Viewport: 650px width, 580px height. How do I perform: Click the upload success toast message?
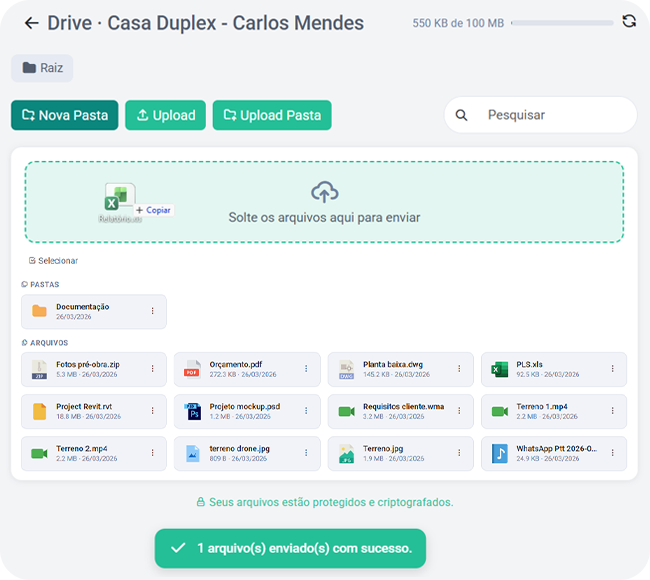click(x=290, y=548)
